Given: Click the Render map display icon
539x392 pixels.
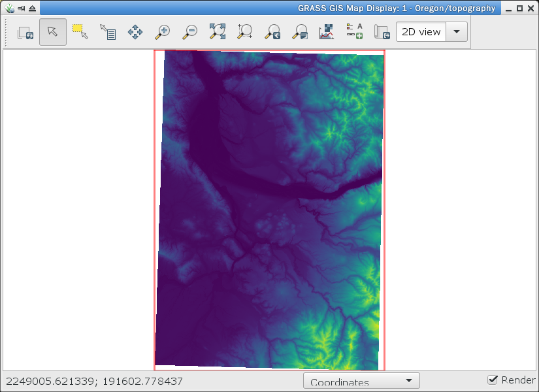Looking at the screenshot, I should [25, 32].
